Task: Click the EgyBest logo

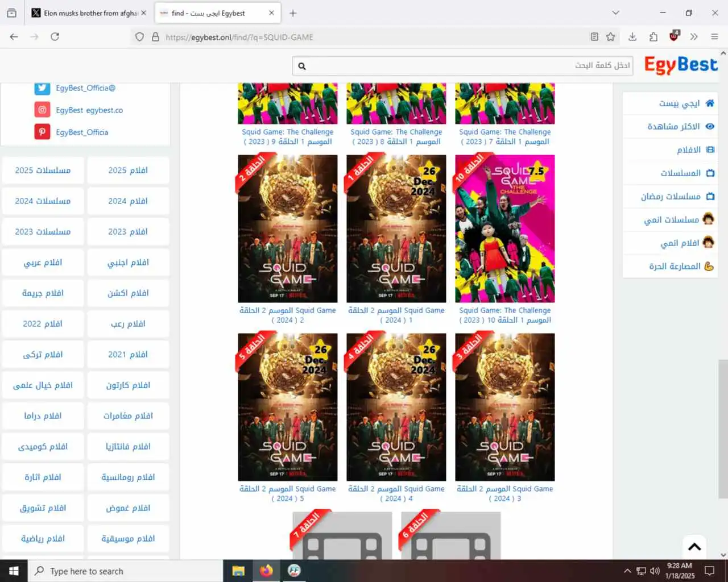Action: point(681,65)
